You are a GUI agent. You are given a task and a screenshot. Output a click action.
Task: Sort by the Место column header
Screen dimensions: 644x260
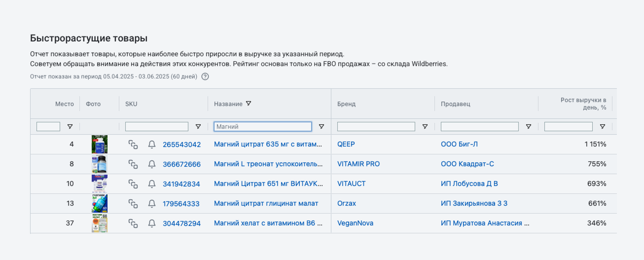point(65,104)
